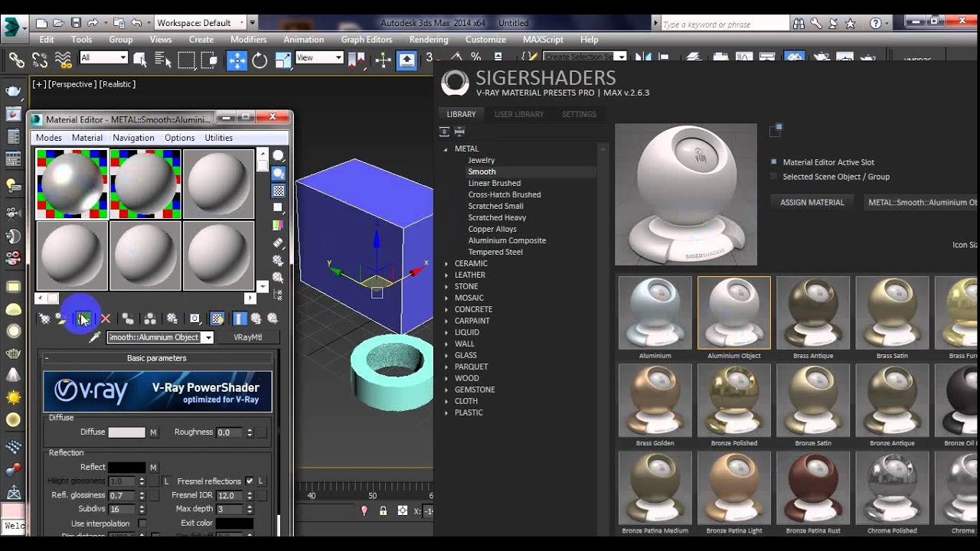Enable the Use interpolation checkbox
The image size is (980, 551).
pos(142,523)
